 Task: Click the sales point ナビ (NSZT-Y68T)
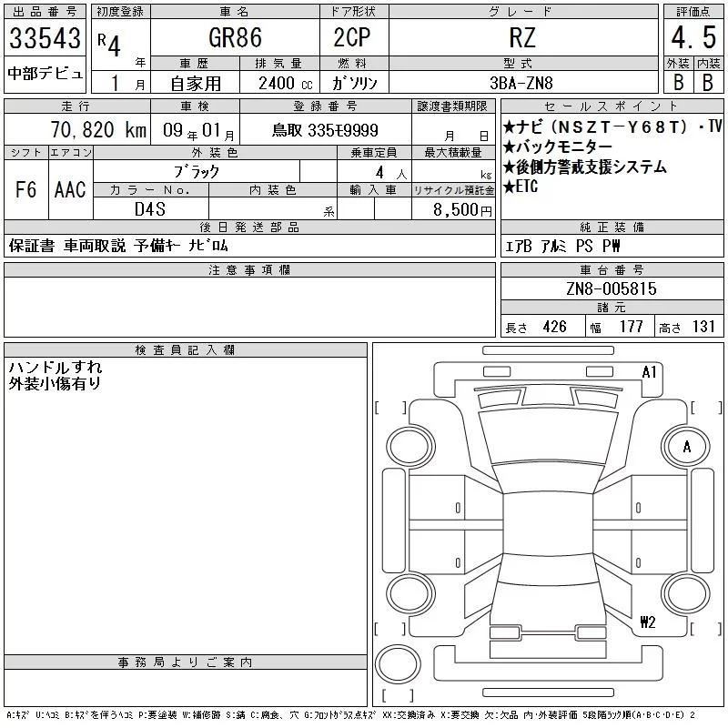click(594, 126)
